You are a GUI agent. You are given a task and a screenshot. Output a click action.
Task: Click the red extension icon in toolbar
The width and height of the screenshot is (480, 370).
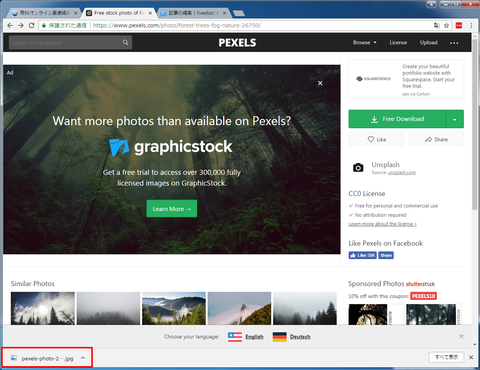click(459, 25)
